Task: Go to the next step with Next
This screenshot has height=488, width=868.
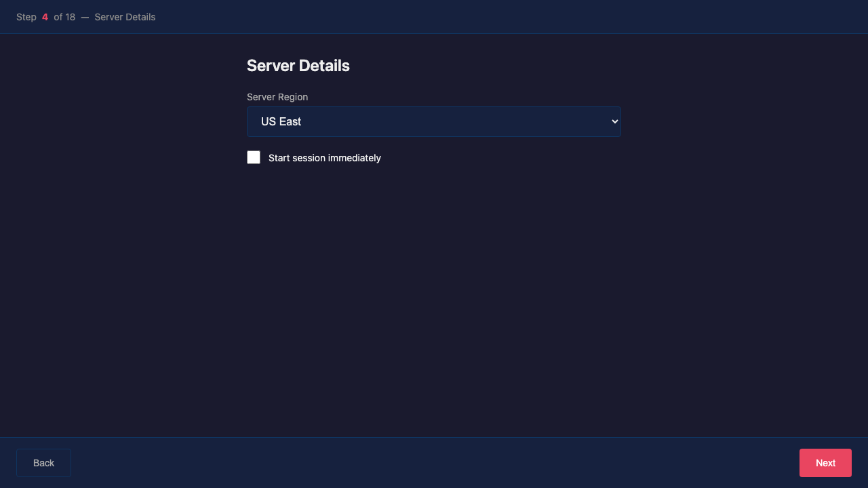Action: click(x=825, y=463)
